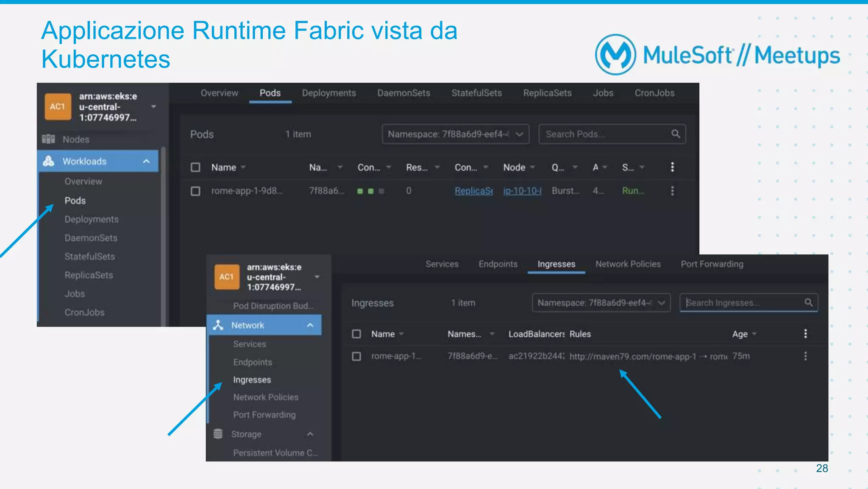Click the Workloads cubes icon
This screenshot has width=868, height=489.
pyautogui.click(x=49, y=161)
